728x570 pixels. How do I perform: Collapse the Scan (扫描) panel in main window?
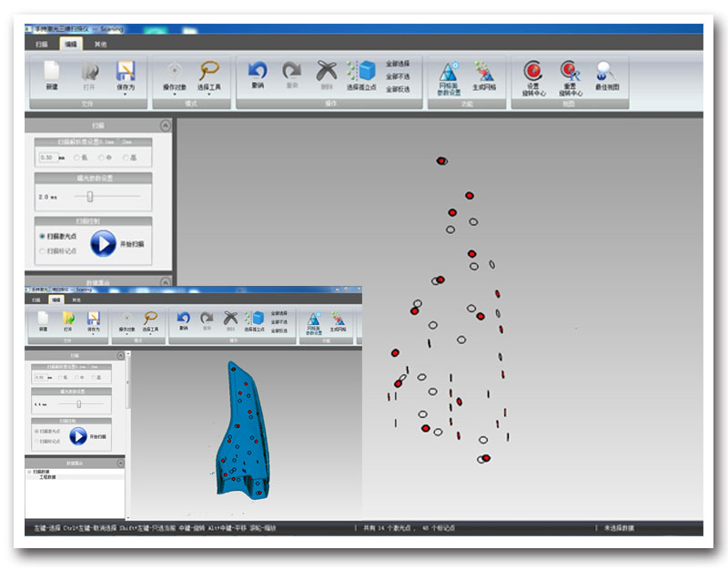(165, 127)
